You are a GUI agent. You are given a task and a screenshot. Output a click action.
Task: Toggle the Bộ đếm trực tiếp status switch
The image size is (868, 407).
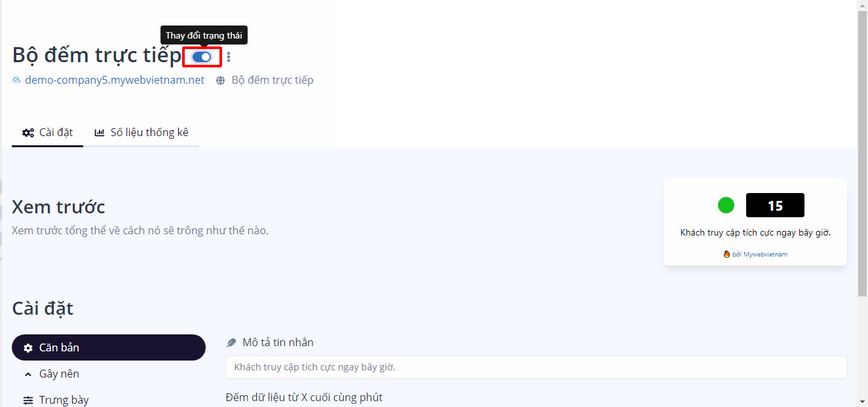pos(202,57)
